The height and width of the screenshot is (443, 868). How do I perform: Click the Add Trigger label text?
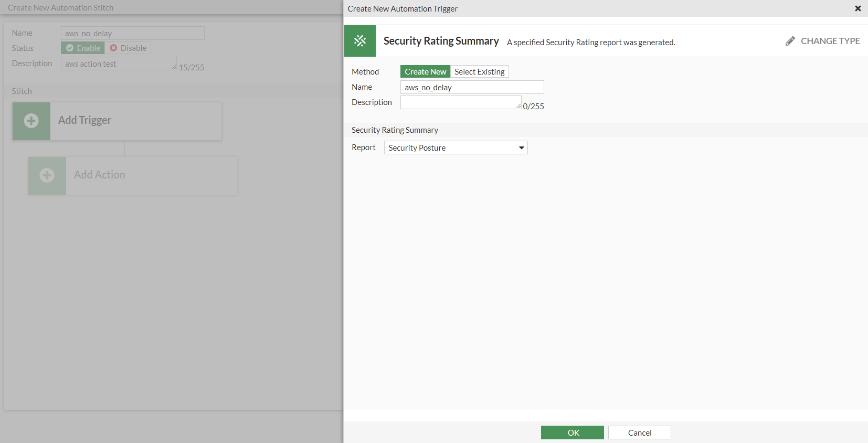(84, 120)
